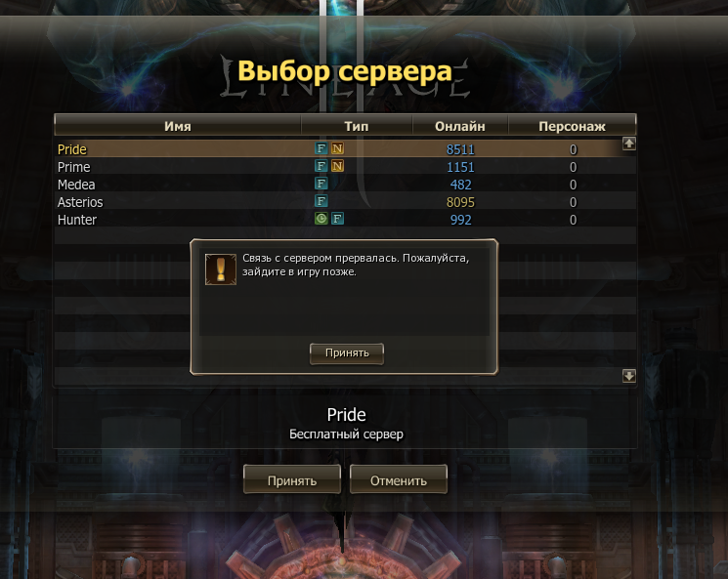This screenshot has height=579, width=728.
Task: Click the N icon in Pride row
Action: [x=337, y=148]
